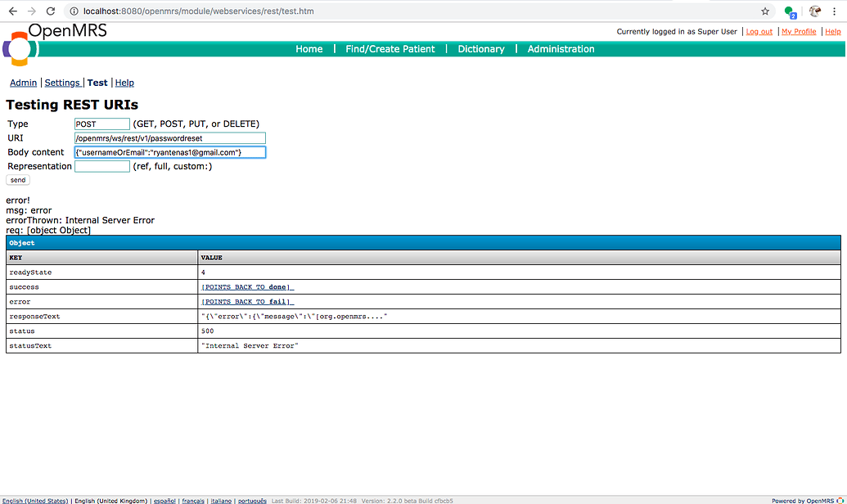This screenshot has width=847, height=504.
Task: Click into the Type input field
Action: pos(102,124)
